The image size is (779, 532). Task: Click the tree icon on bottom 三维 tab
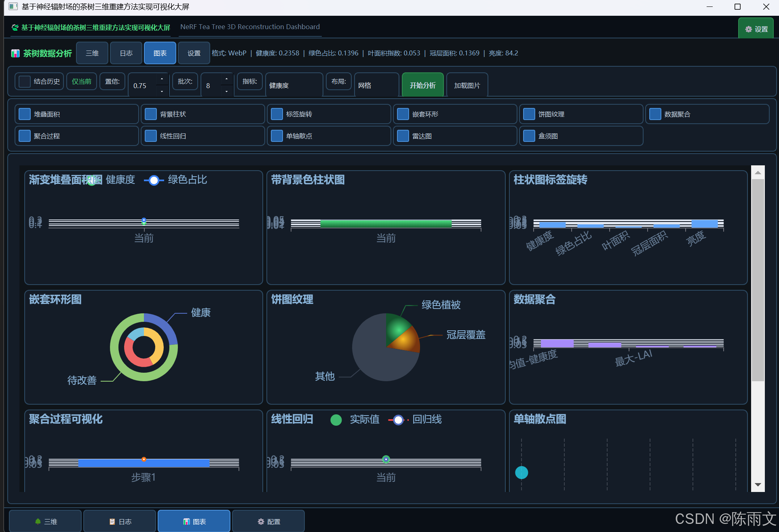pos(38,521)
